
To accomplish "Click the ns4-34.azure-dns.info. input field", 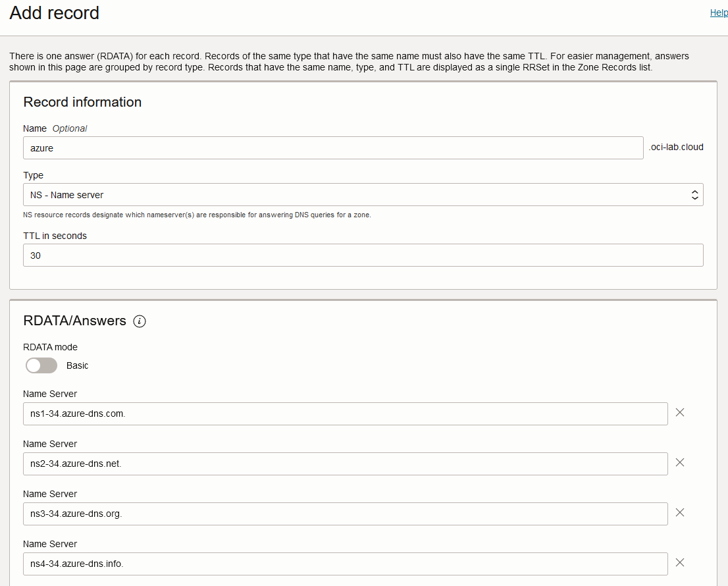I will pyautogui.click(x=345, y=564).
